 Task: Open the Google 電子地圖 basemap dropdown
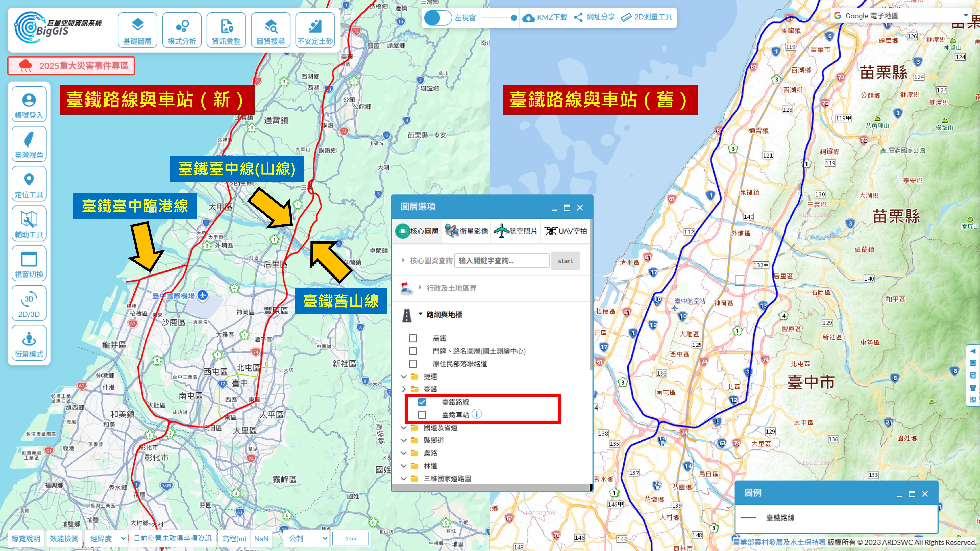tap(901, 16)
